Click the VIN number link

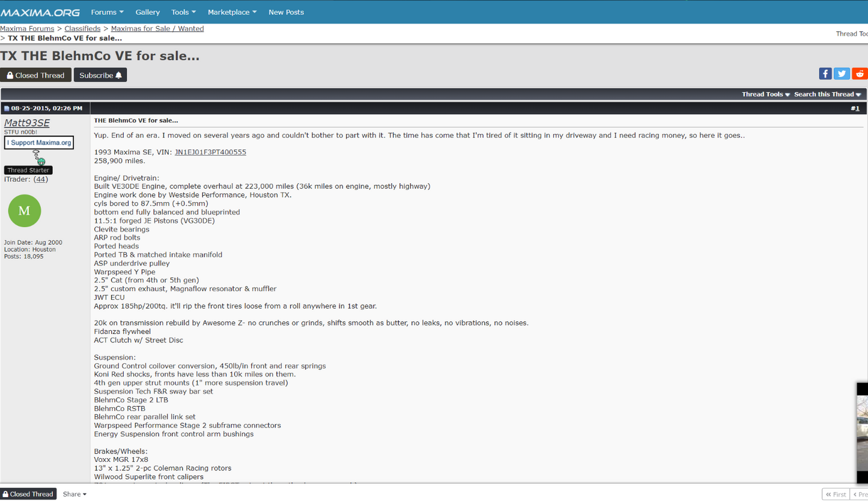pos(210,152)
